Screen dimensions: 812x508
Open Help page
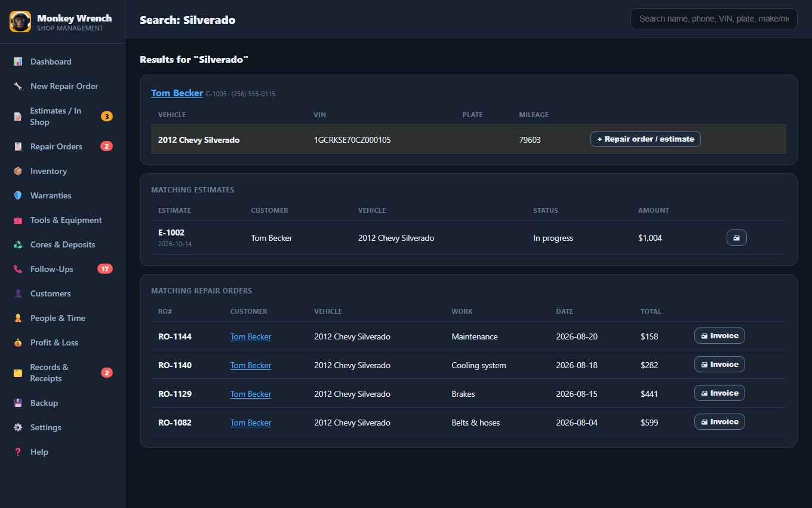tap(62, 452)
